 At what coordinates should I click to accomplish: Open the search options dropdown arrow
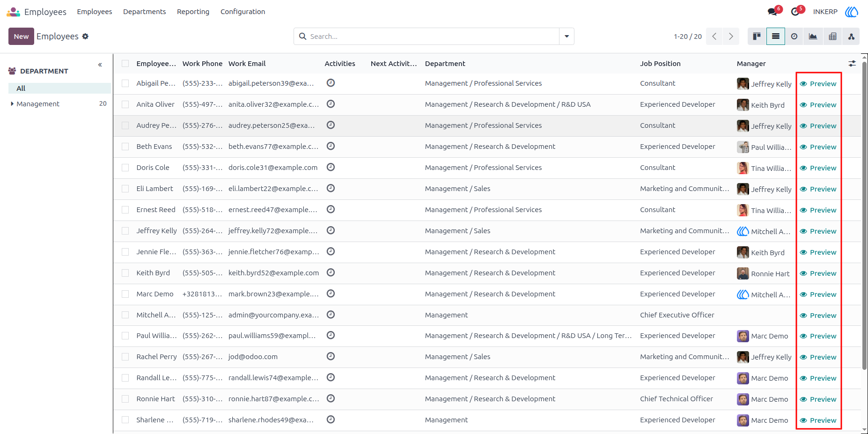(x=566, y=37)
